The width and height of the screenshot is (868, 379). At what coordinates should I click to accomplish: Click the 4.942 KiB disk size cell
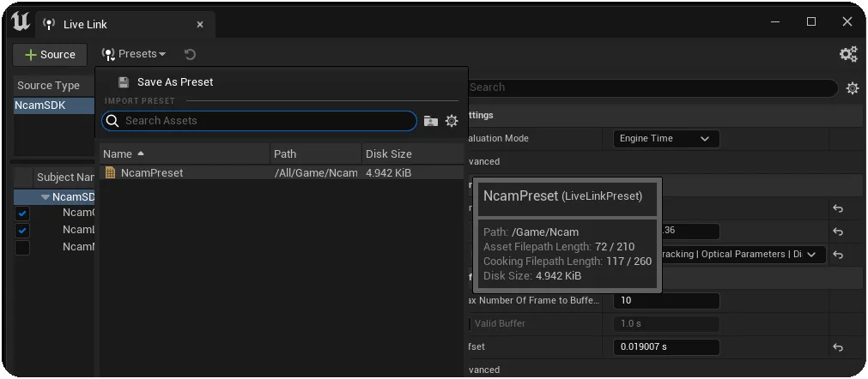(x=389, y=172)
